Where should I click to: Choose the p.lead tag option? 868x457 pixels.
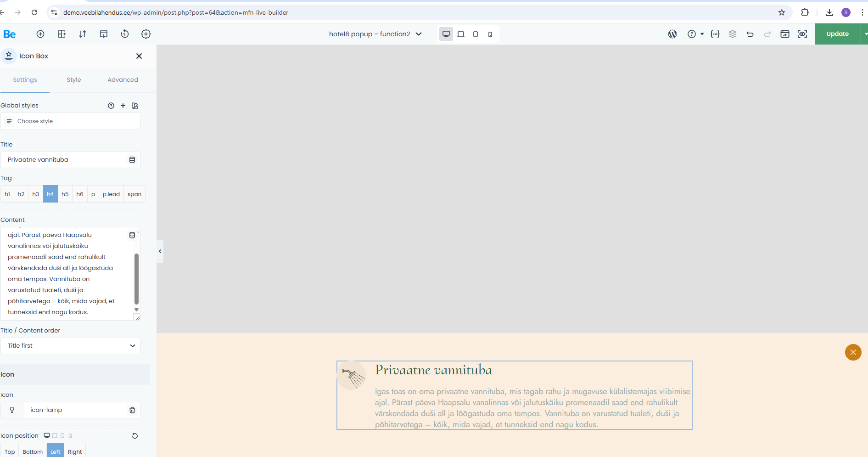click(111, 194)
